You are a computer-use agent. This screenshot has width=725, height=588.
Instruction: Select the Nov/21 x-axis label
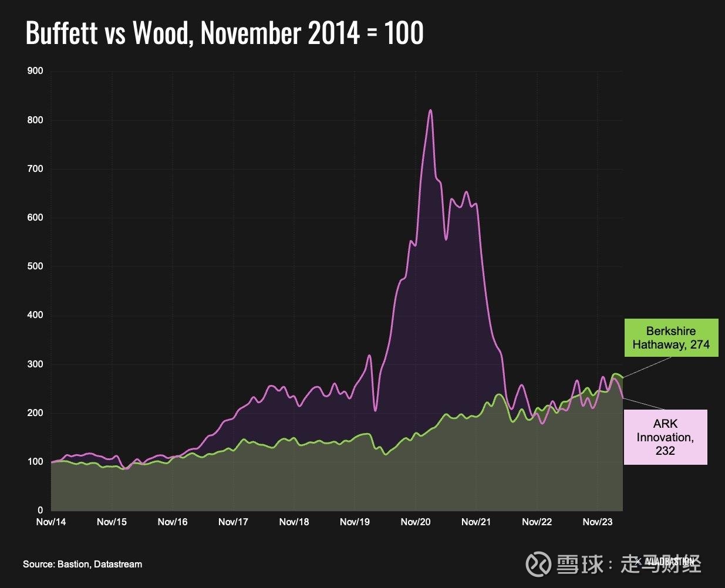[x=476, y=522]
